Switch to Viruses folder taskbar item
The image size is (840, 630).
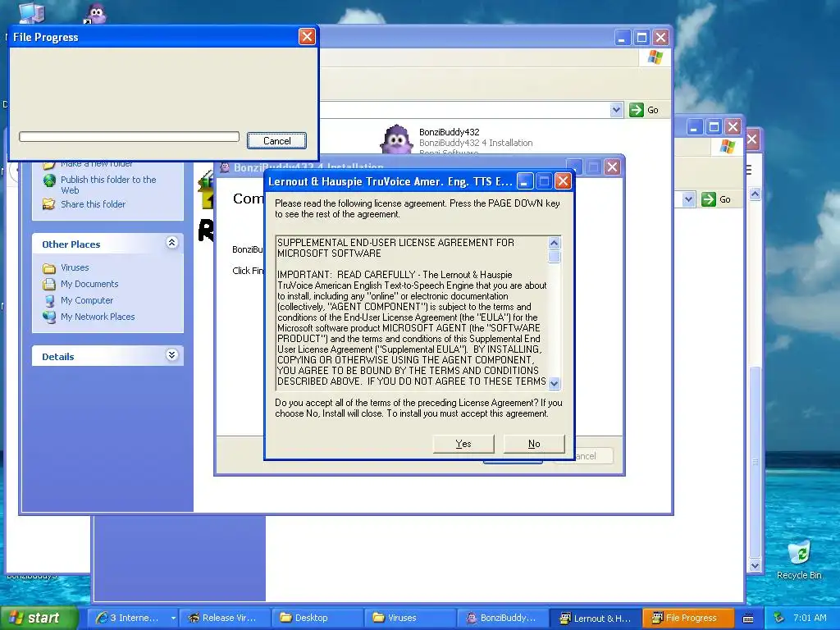409,618
